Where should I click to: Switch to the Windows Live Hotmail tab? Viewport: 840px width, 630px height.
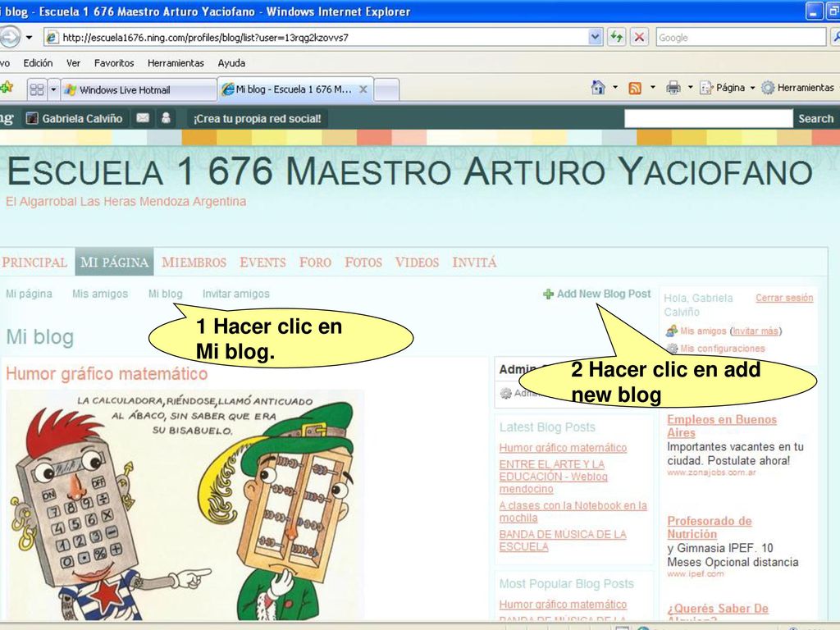(139, 90)
